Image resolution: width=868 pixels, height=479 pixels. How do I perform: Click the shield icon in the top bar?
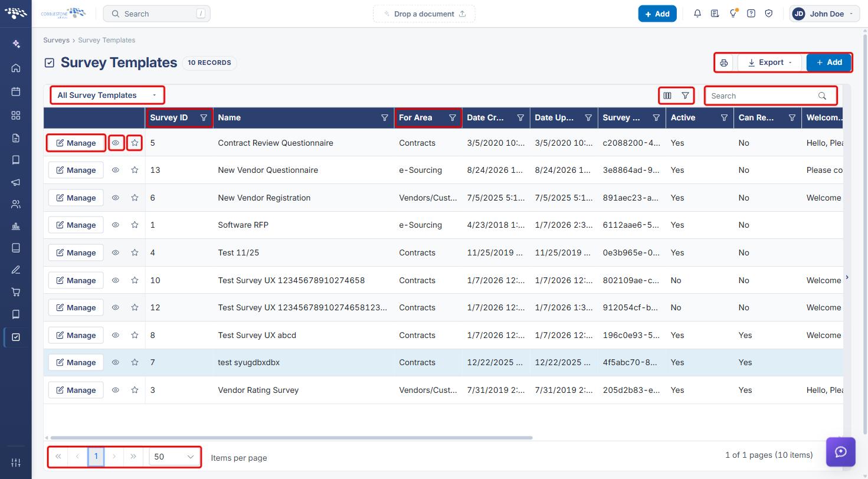769,14
